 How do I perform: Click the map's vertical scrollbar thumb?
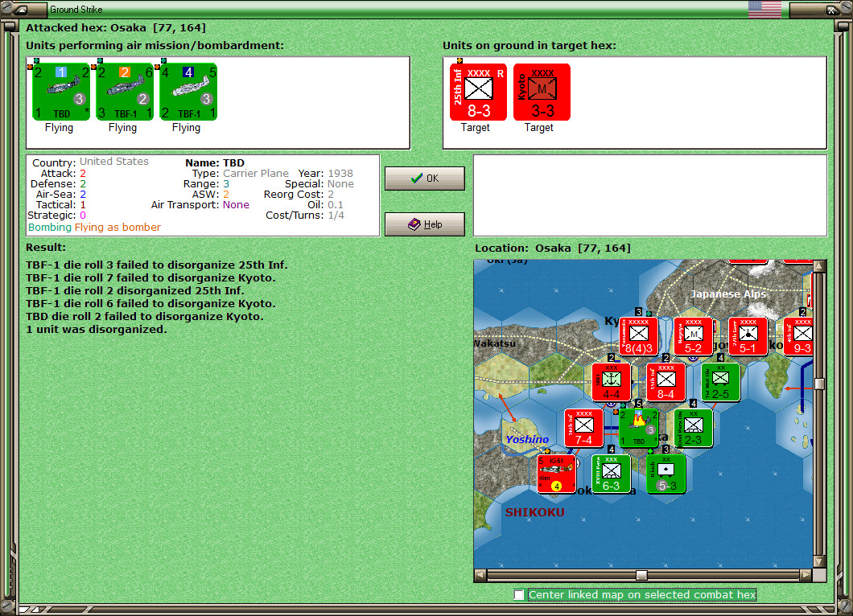[819, 384]
